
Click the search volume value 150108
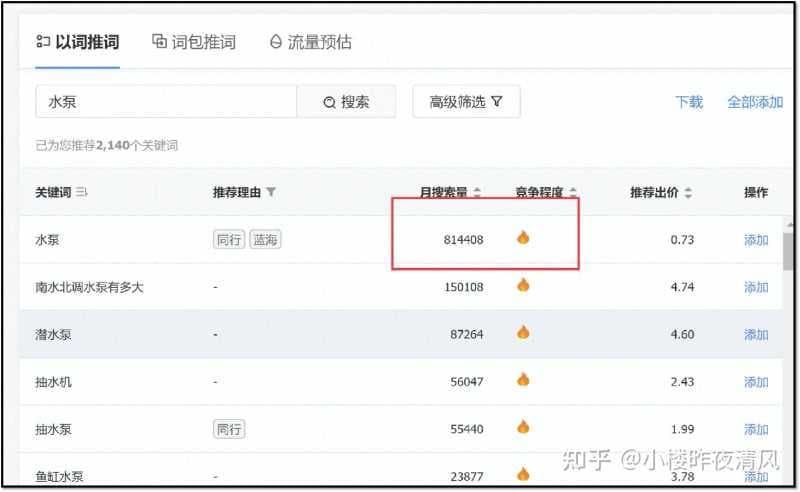tap(463, 287)
